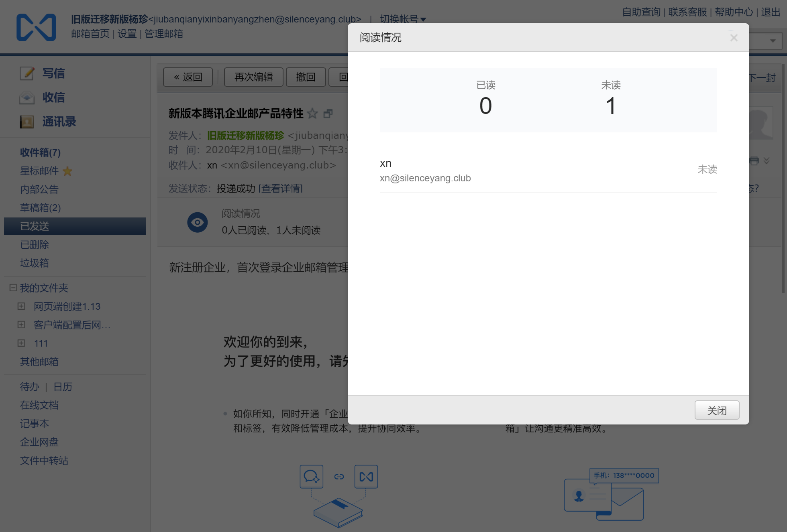
Task: Click the gold star beside 星标邮件
Action: coord(67,171)
